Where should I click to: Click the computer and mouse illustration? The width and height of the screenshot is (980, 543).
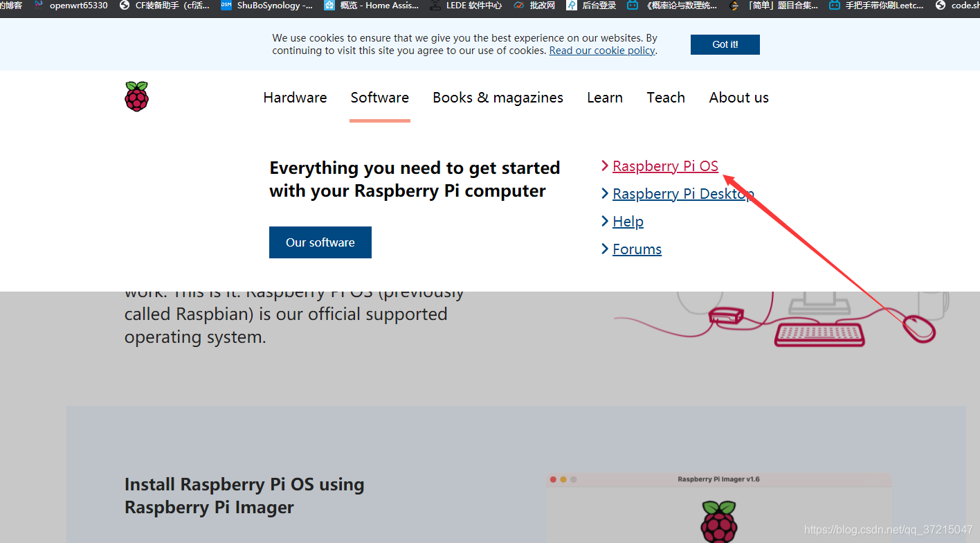pyautogui.click(x=782, y=319)
